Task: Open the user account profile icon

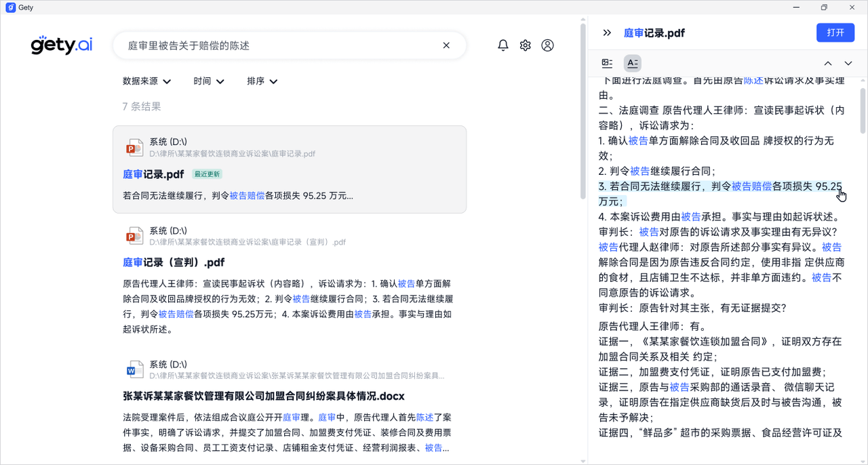Action: tap(547, 45)
